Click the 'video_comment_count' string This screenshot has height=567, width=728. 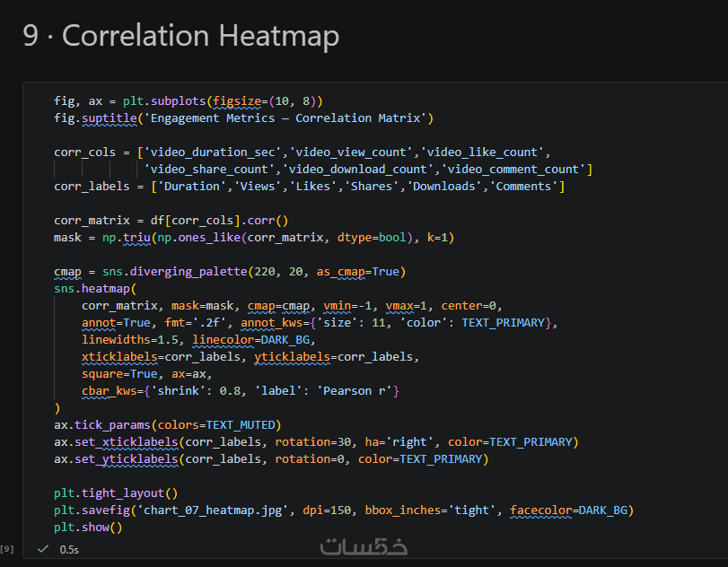coord(513,170)
